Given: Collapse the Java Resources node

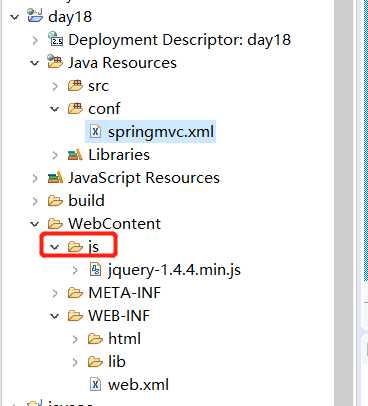Looking at the screenshot, I should [35, 63].
